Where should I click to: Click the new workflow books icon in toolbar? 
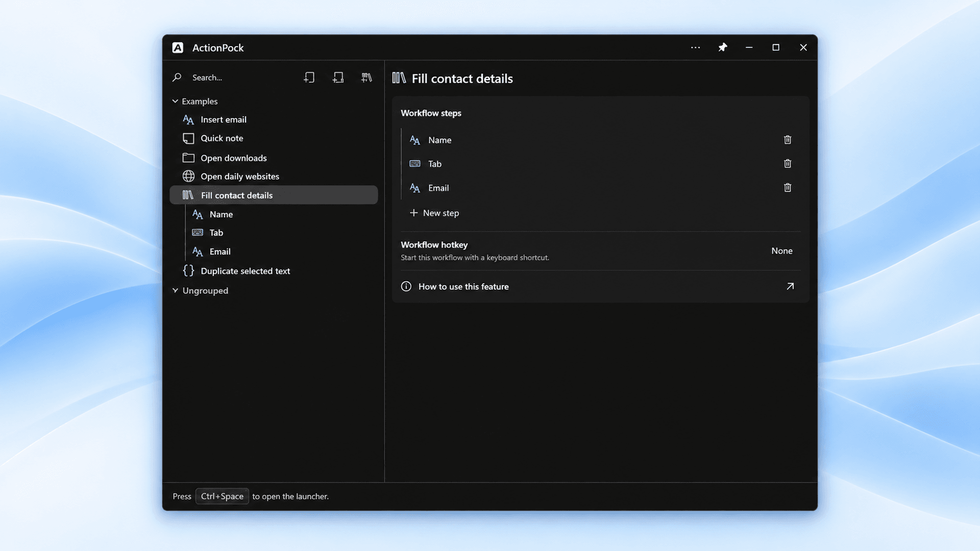pos(366,78)
